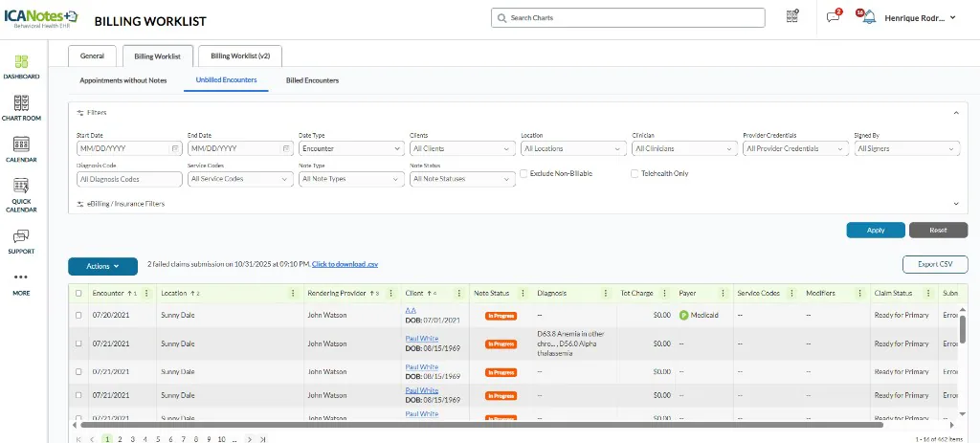Click the horizontal table scrollbar

(482, 425)
